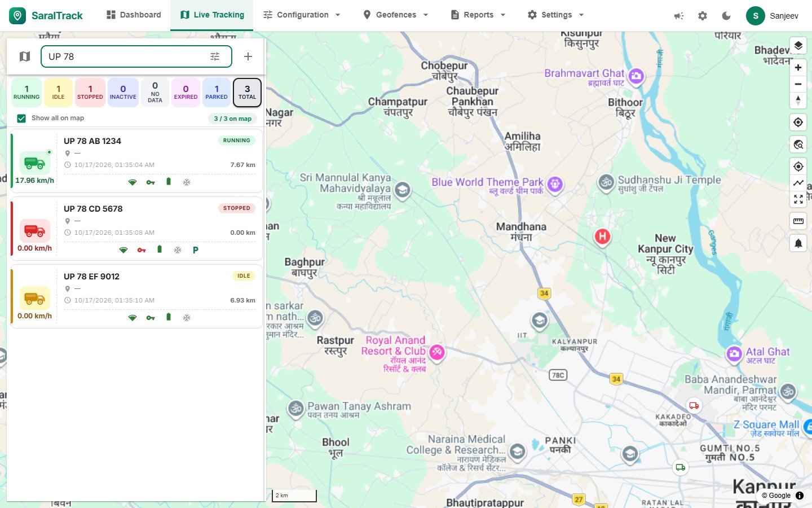Screen dimensions: 812x508
Task: Open the map alerts bell icon
Action: (x=798, y=243)
